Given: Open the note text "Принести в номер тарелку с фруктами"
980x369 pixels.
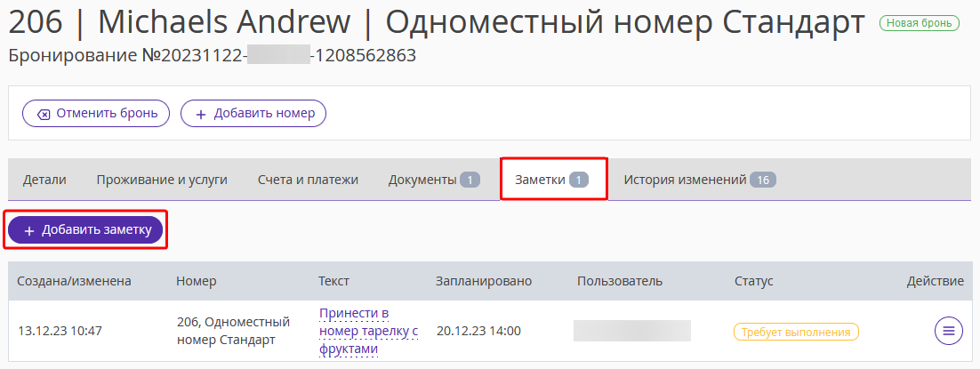Looking at the screenshot, I should pyautogui.click(x=368, y=331).
